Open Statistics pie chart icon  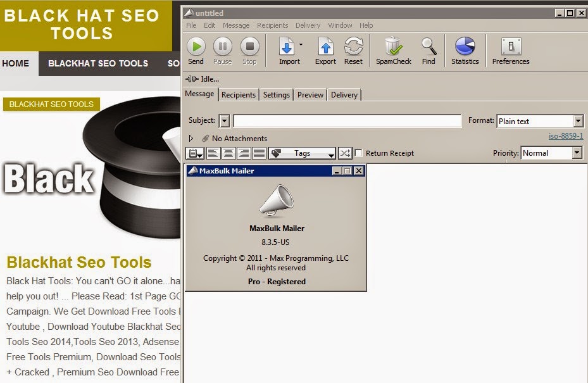click(x=465, y=46)
